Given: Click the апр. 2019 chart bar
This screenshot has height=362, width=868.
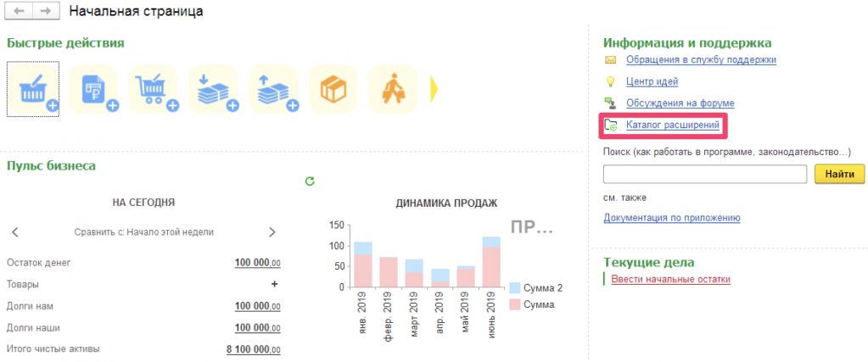Looking at the screenshot, I should pos(440,278).
